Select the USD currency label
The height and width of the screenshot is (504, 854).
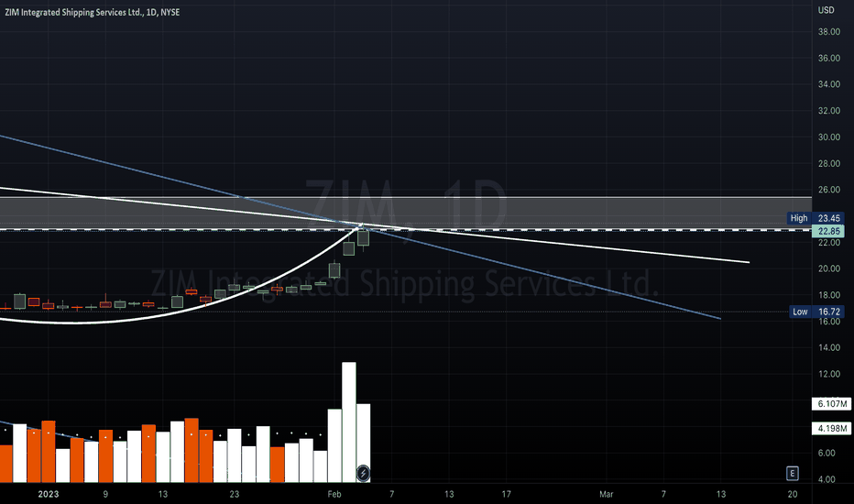(826, 10)
